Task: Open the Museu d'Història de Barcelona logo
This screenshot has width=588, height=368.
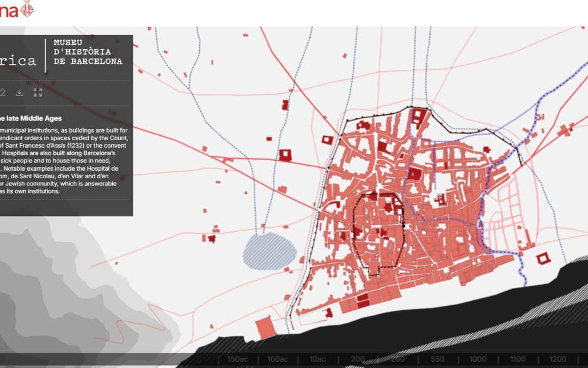Action: coord(88,52)
